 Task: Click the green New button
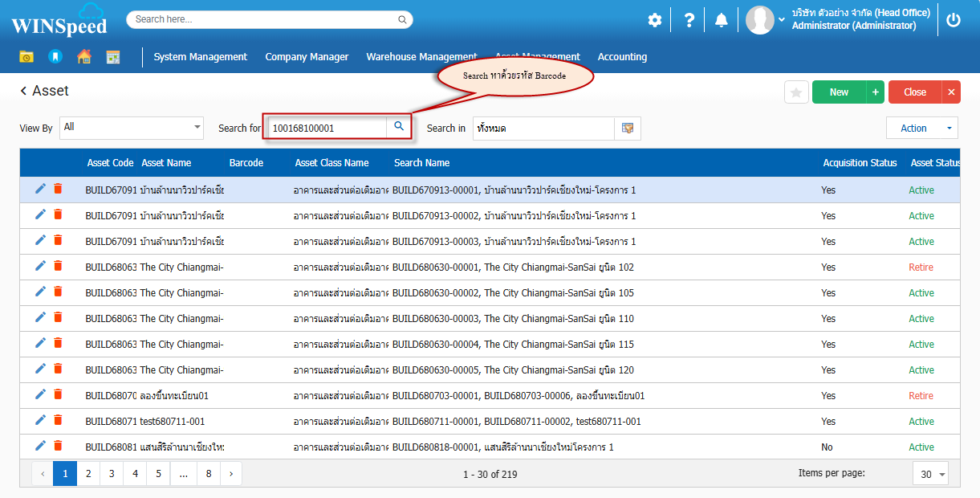839,92
